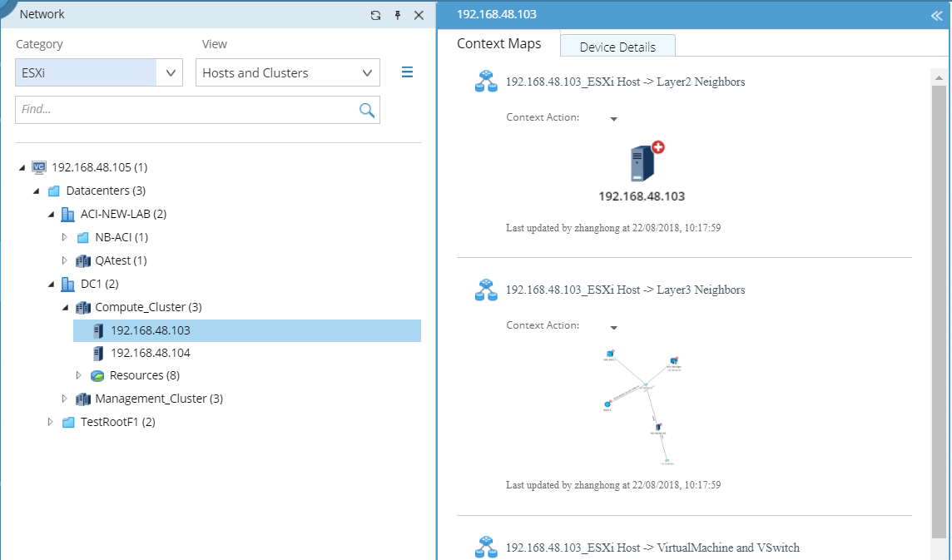Image resolution: width=952 pixels, height=560 pixels.
Task: Click the Layer2 Neighbors map icon
Action: click(486, 82)
